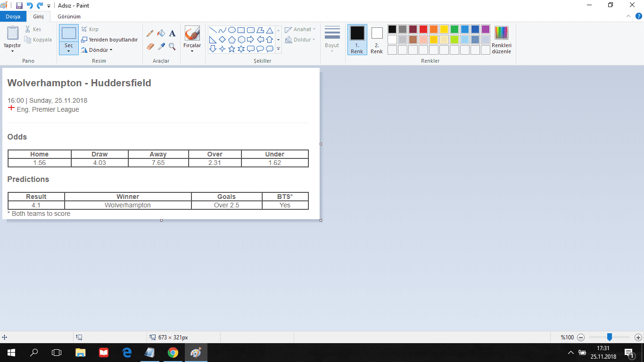This screenshot has width=644, height=362.
Task: Click the zoom slider thumb
Action: [x=610, y=337]
